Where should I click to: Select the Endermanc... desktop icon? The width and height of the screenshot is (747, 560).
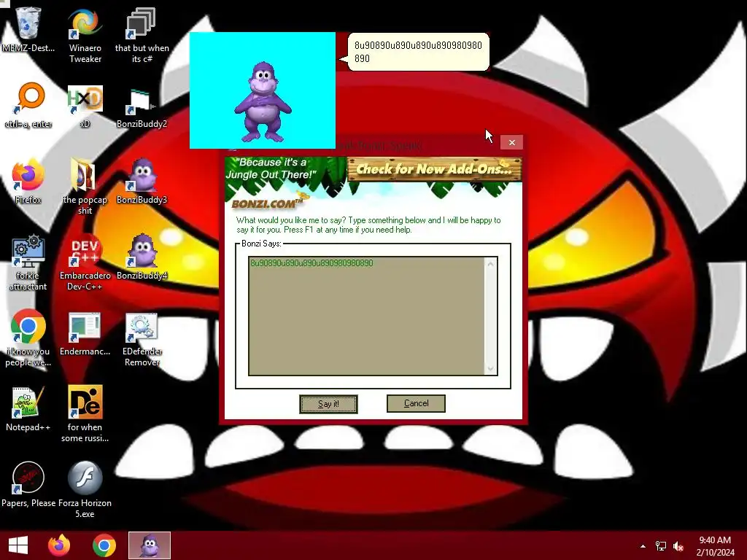[85, 333]
